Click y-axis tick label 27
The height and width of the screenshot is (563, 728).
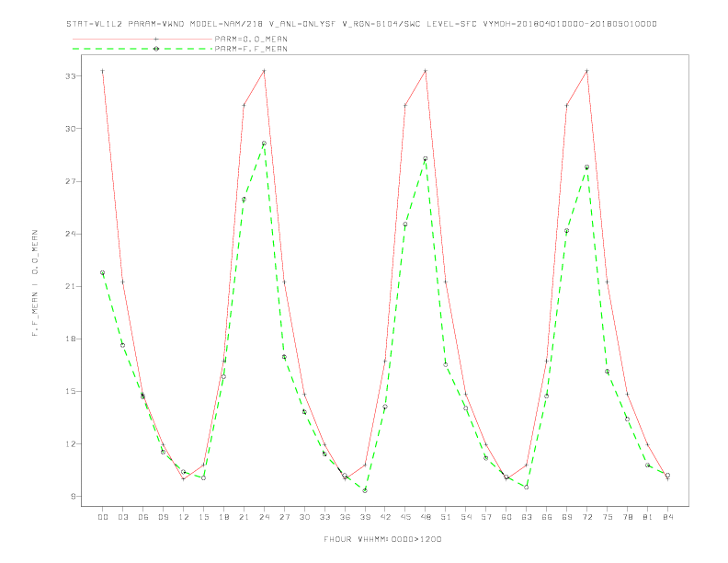[71, 181]
